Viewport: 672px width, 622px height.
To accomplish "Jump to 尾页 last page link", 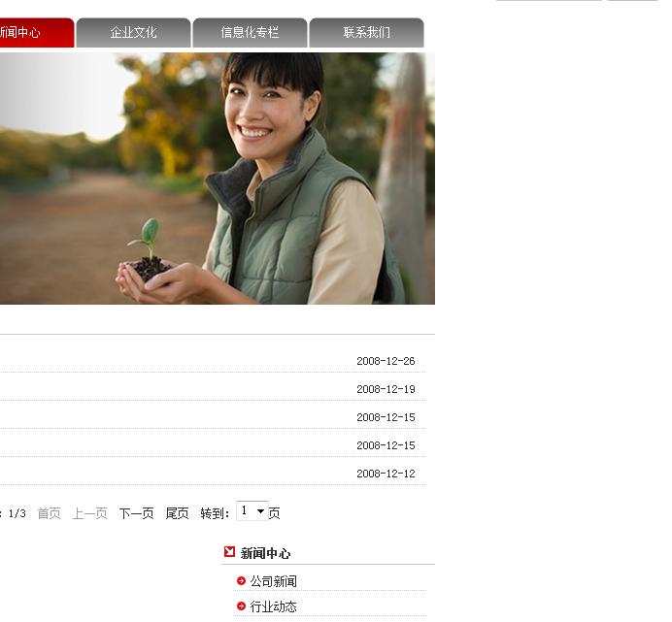I will [177, 513].
